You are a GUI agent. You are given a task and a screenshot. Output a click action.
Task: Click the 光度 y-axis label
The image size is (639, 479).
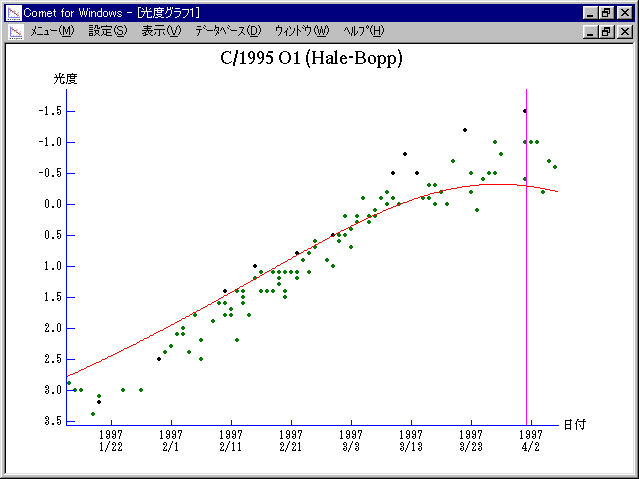pos(65,79)
